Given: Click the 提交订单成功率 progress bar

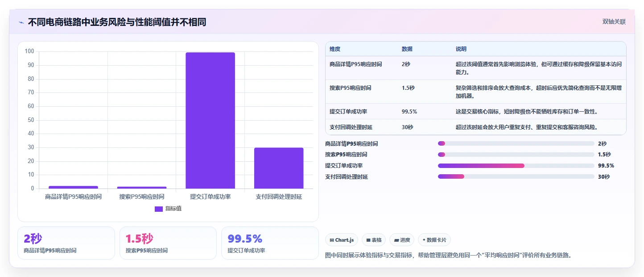Looking at the screenshot, I should coord(516,166).
